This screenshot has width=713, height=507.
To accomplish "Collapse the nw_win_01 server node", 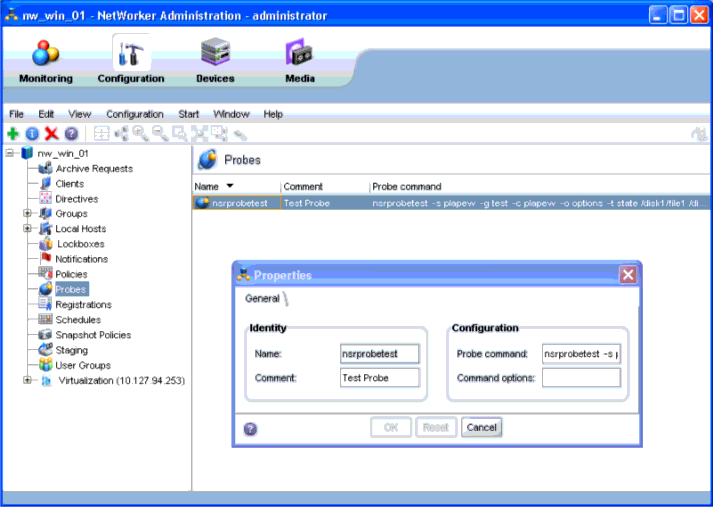I will point(10,153).
